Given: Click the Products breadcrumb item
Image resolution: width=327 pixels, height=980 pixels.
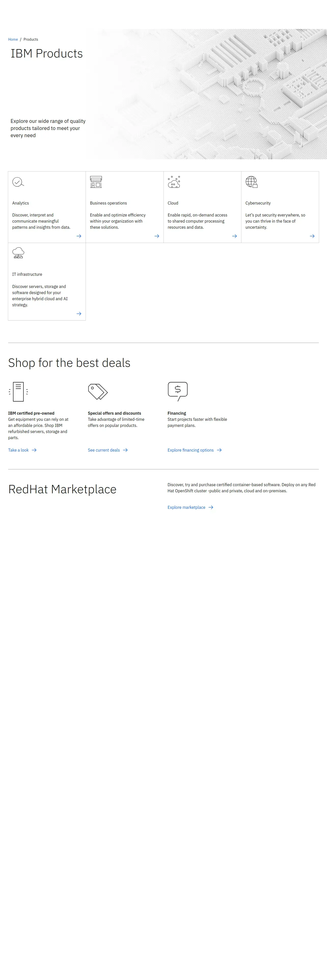Looking at the screenshot, I should coord(31,40).
